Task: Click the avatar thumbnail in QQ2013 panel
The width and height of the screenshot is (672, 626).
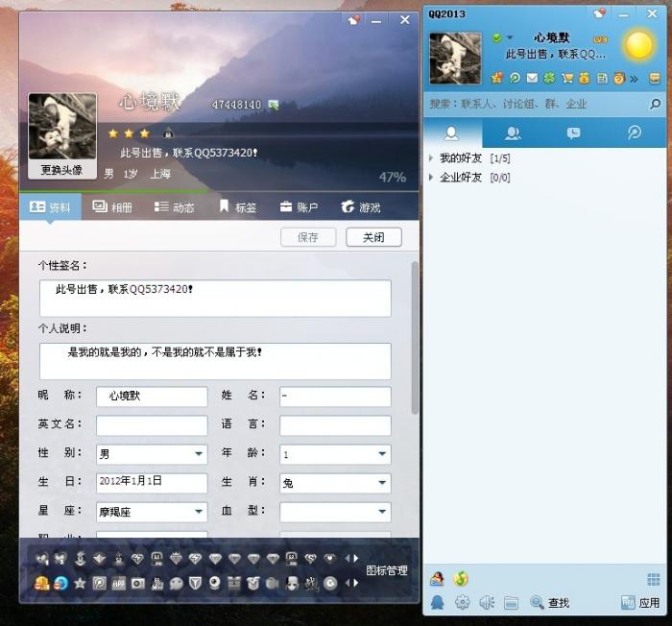Action: pos(455,58)
